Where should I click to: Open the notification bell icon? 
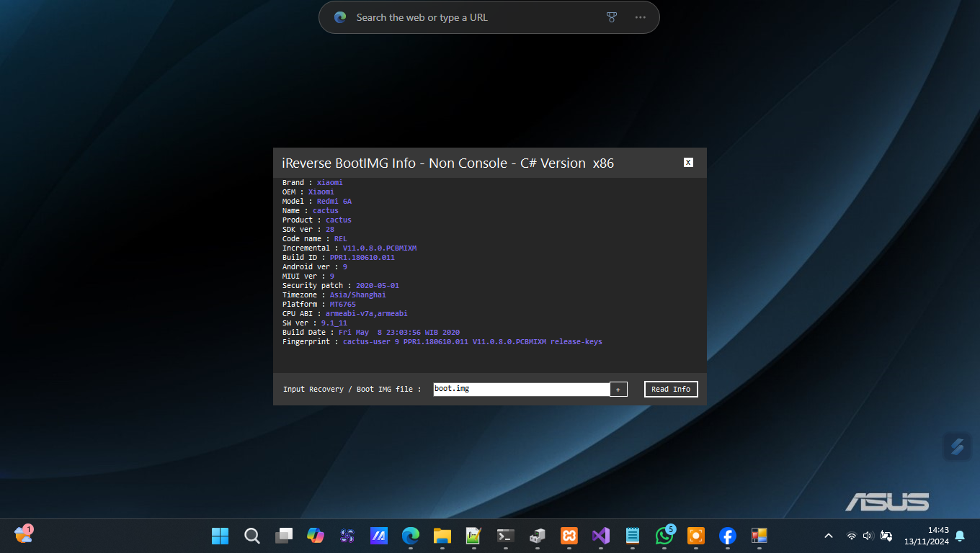960,536
